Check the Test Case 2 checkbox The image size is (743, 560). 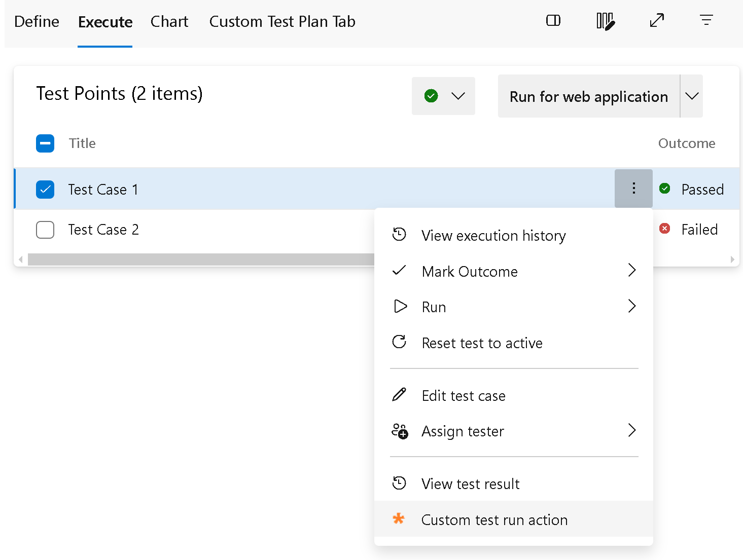tap(45, 230)
